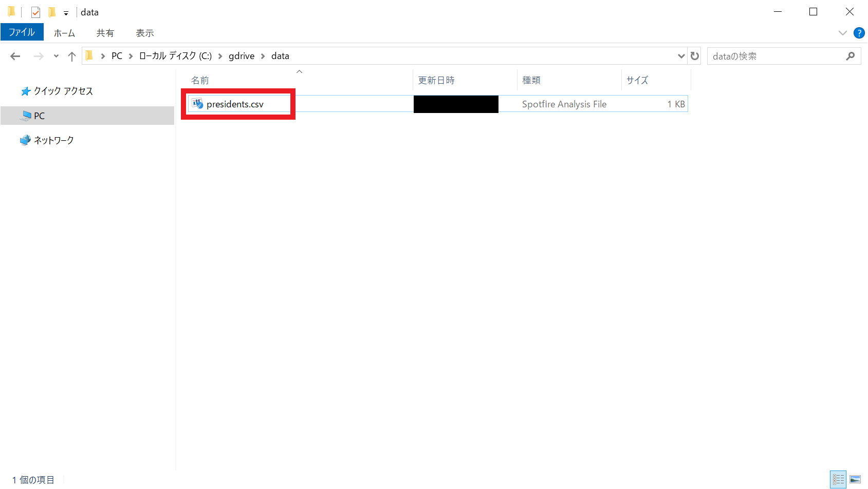Click data in the address breadcrumb
The height and width of the screenshot is (489, 868).
click(280, 56)
